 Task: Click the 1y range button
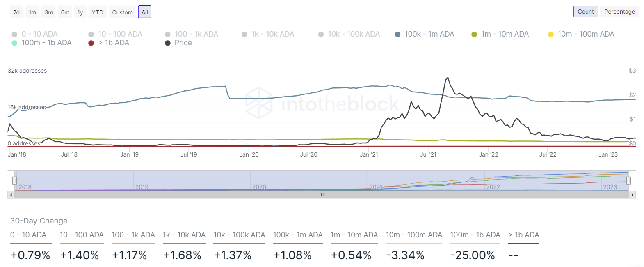point(80,12)
